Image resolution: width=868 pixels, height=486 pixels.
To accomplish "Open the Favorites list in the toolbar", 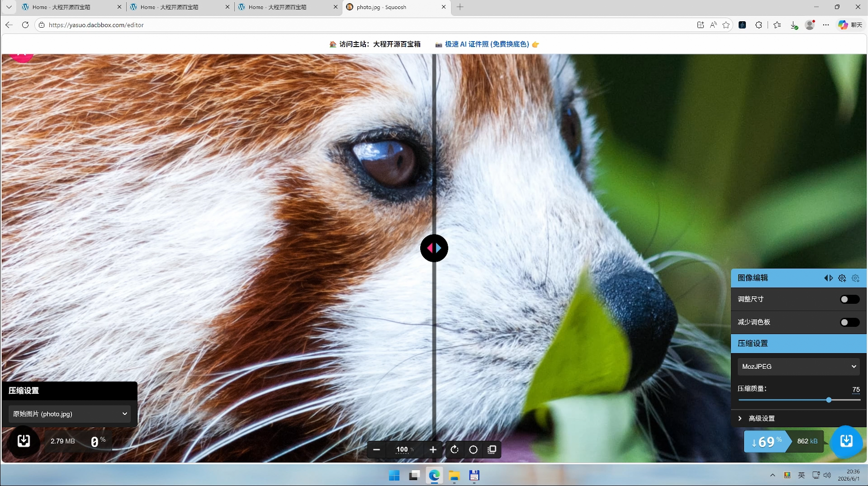I will point(777,25).
